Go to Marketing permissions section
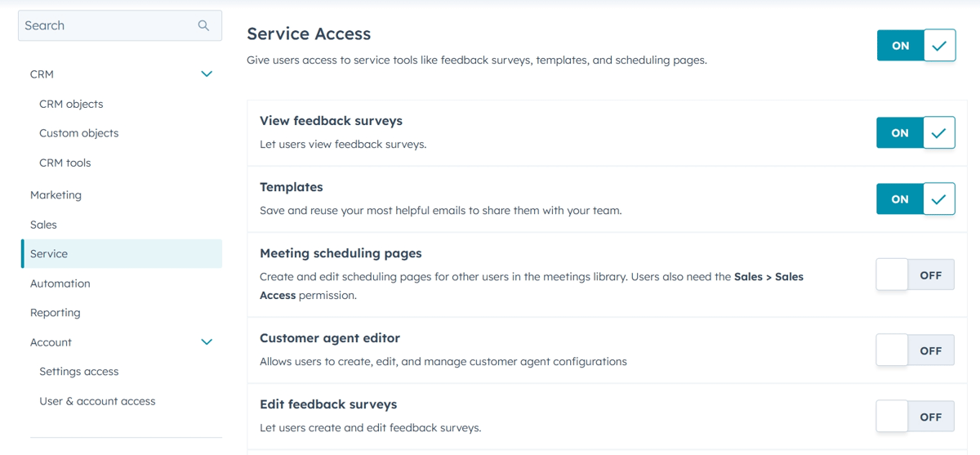 [x=56, y=195]
